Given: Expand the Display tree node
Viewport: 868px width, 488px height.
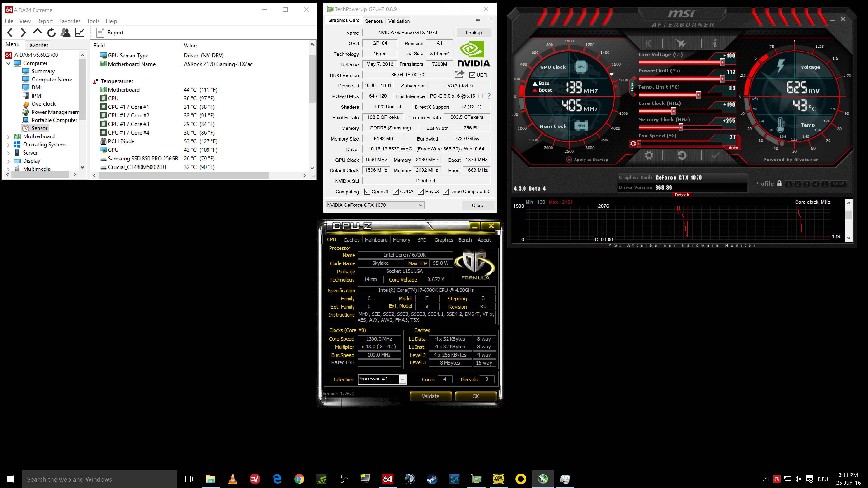Looking at the screenshot, I should point(8,161).
